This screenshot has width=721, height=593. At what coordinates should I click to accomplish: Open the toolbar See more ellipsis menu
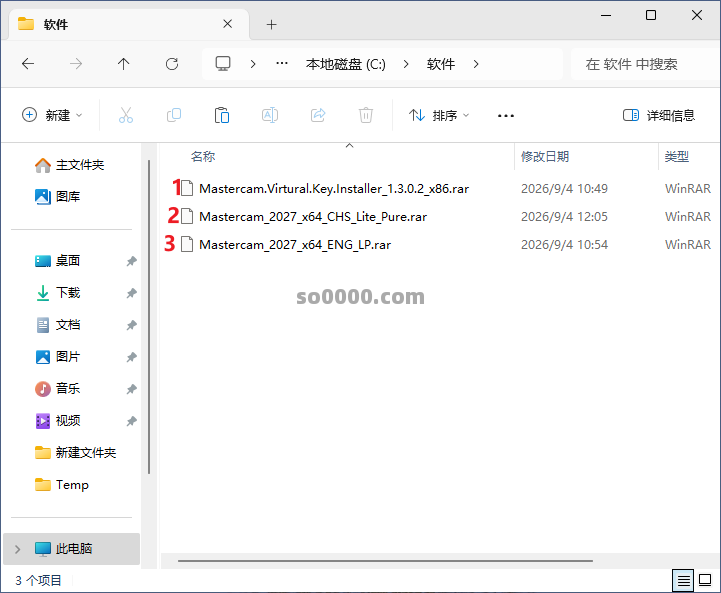tap(506, 115)
